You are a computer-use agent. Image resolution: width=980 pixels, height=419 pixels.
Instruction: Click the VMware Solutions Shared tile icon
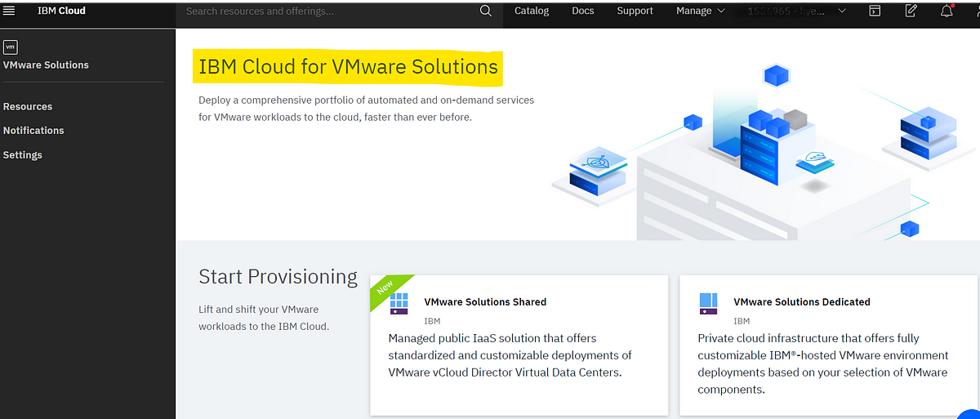399,303
